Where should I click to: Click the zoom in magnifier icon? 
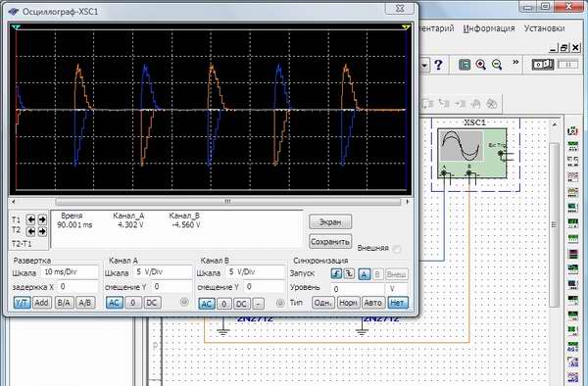pyautogui.click(x=481, y=65)
